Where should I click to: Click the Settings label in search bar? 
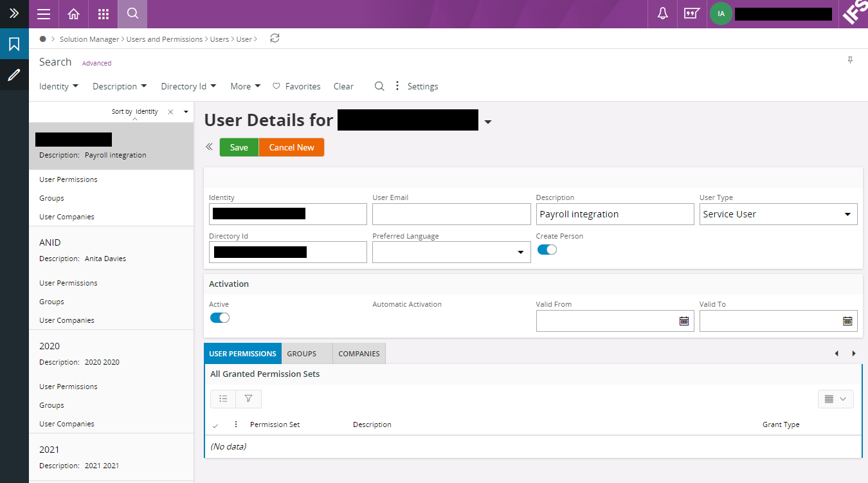(x=422, y=86)
